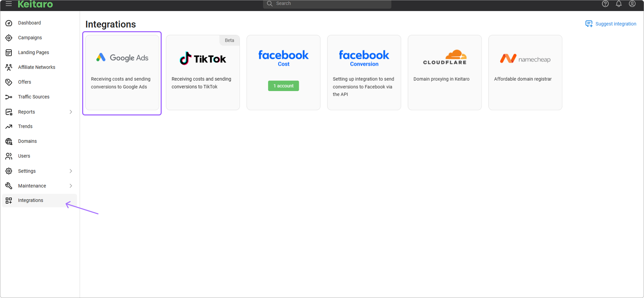Click the hamburger menu icon
Viewport: 644px width, 298px height.
[x=9, y=4]
